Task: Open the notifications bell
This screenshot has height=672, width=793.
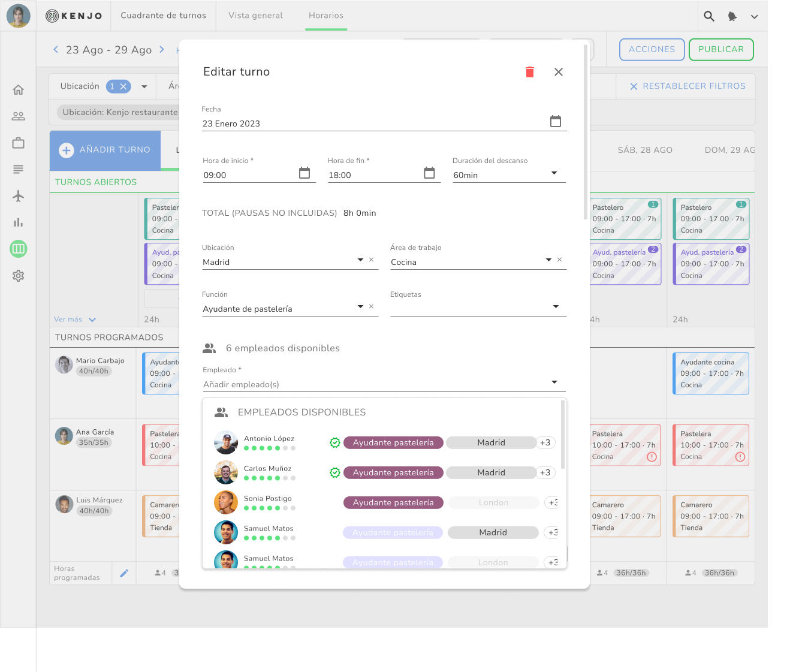Action: (732, 16)
